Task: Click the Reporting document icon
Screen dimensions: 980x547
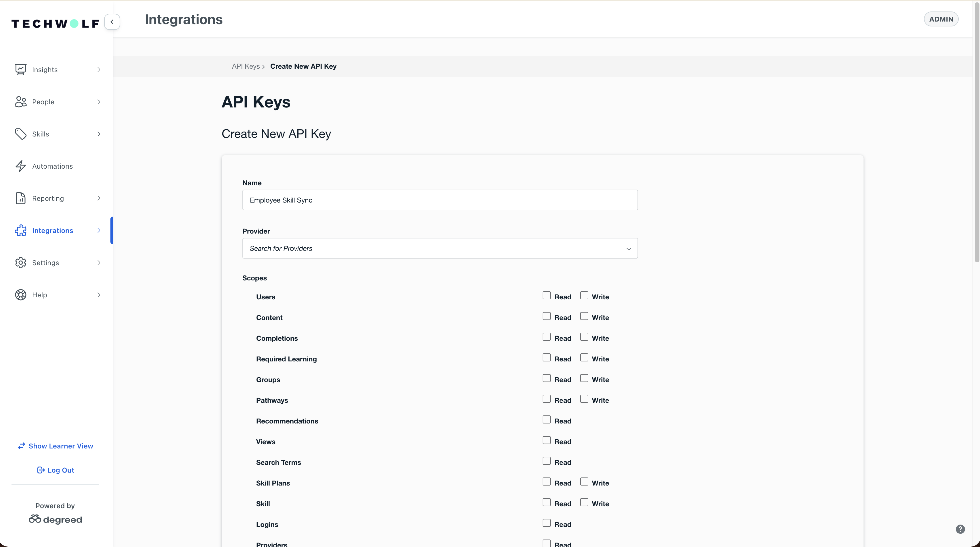Action: point(20,198)
